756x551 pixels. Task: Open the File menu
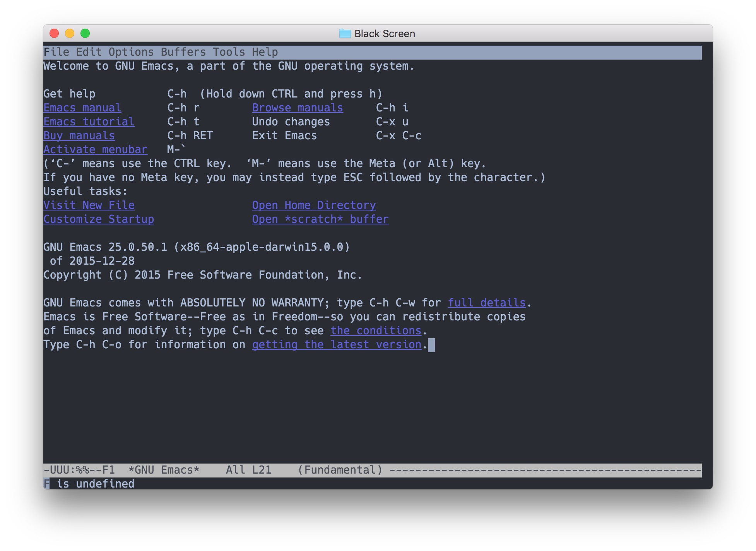tap(56, 52)
